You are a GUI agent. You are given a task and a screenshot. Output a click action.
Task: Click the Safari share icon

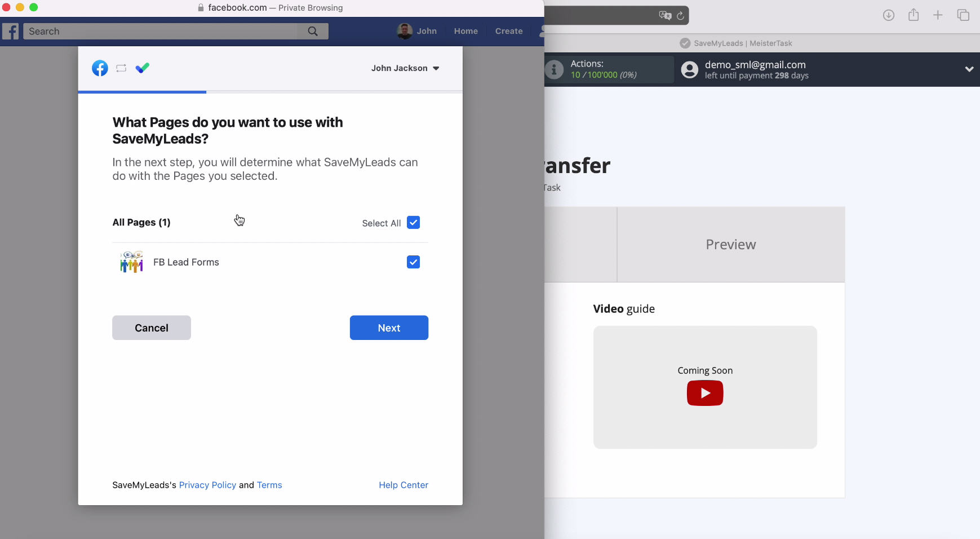[x=914, y=15]
